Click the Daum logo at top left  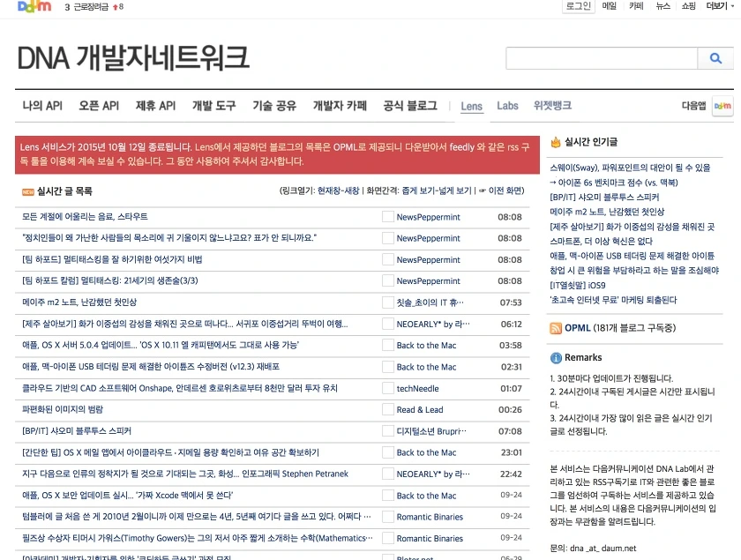(x=32, y=7)
